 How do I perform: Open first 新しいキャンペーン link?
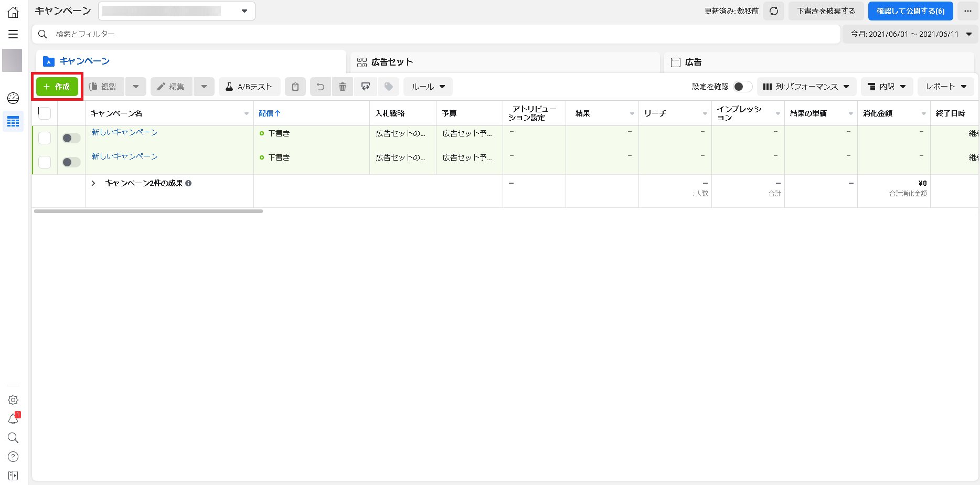[x=124, y=132]
